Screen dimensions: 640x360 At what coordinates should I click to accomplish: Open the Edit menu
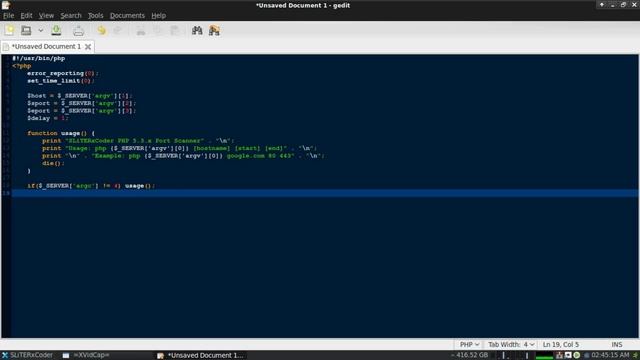tap(26, 16)
